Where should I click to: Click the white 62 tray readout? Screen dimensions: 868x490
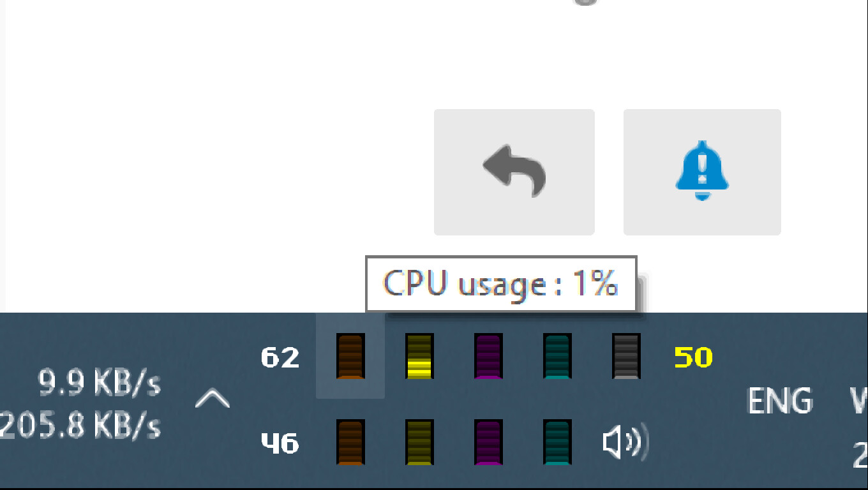click(x=280, y=357)
